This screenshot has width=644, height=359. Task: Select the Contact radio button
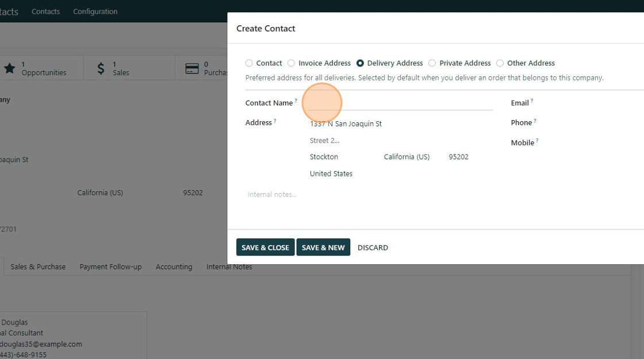click(249, 63)
